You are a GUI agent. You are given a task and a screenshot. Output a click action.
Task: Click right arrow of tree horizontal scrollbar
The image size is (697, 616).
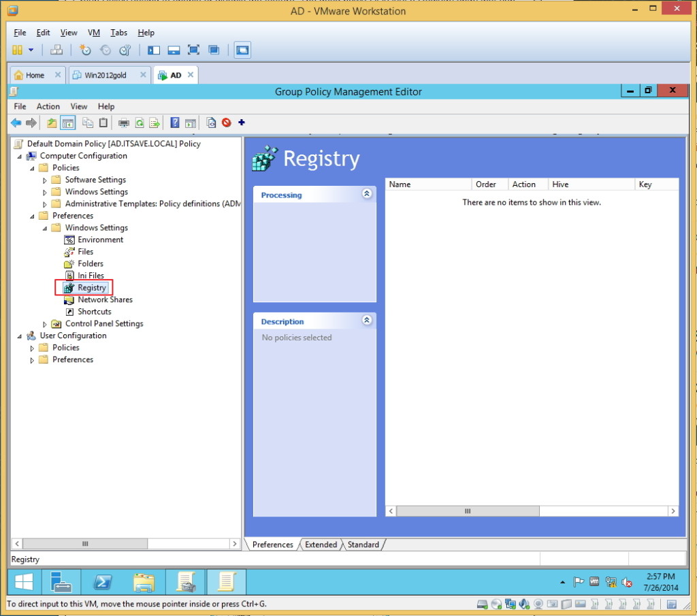(235, 544)
